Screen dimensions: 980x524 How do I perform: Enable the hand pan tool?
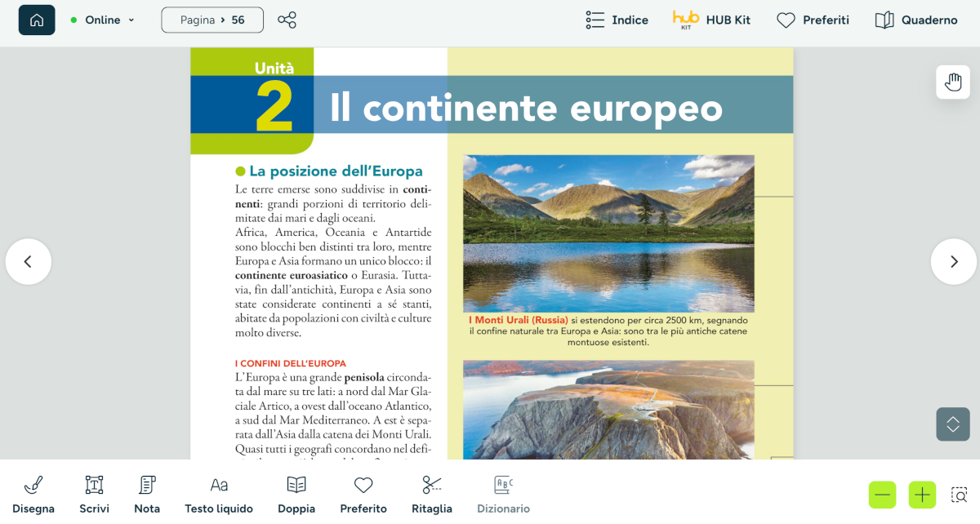click(x=953, y=82)
